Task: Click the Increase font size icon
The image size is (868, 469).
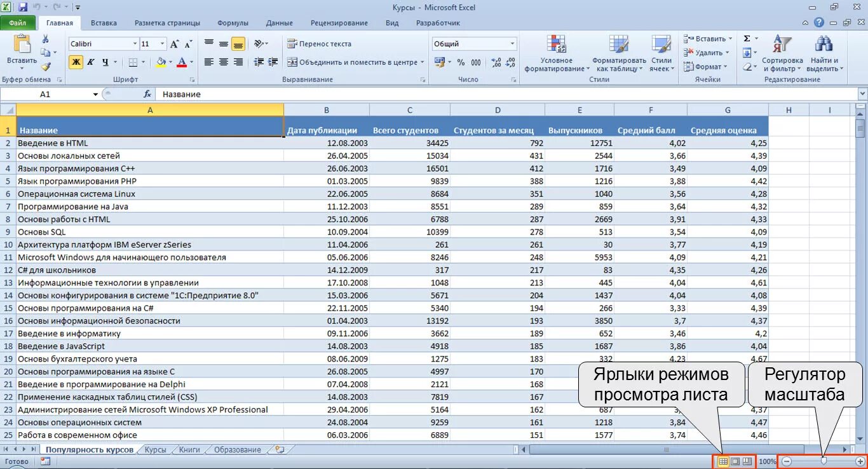Action: pos(175,44)
